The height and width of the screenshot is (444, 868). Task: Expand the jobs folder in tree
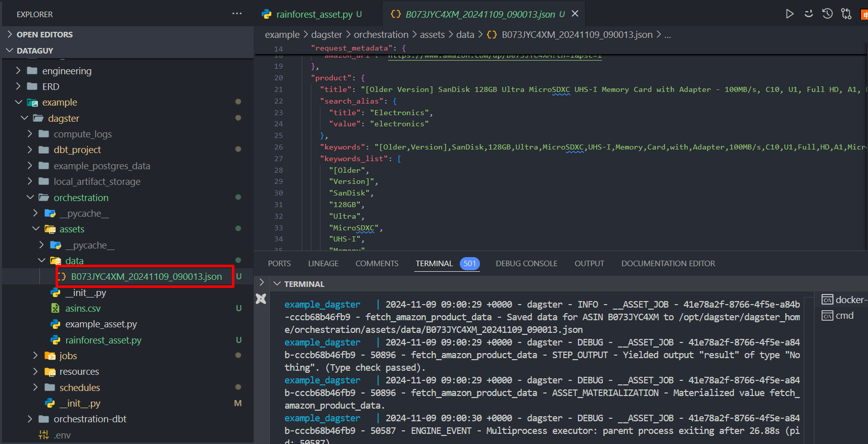click(x=68, y=356)
